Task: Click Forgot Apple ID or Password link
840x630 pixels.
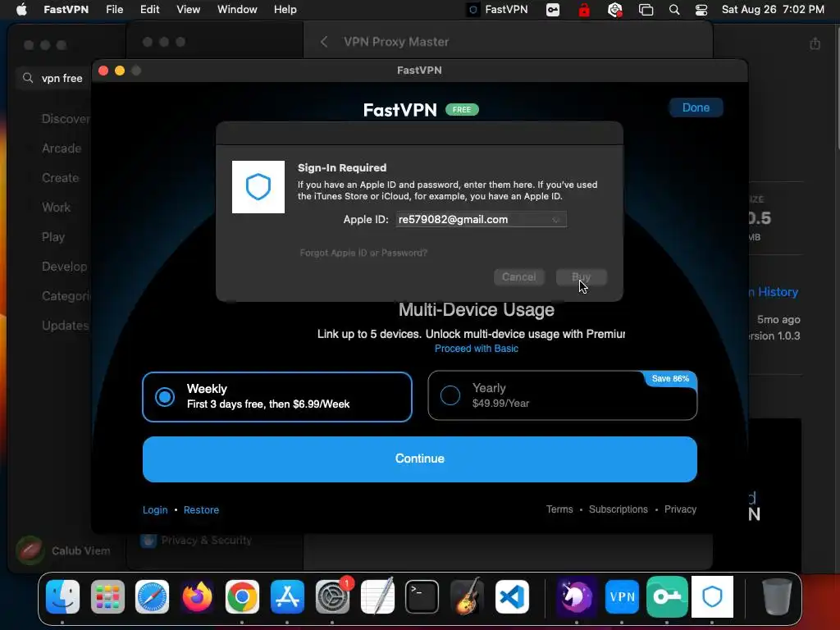Action: click(x=363, y=253)
